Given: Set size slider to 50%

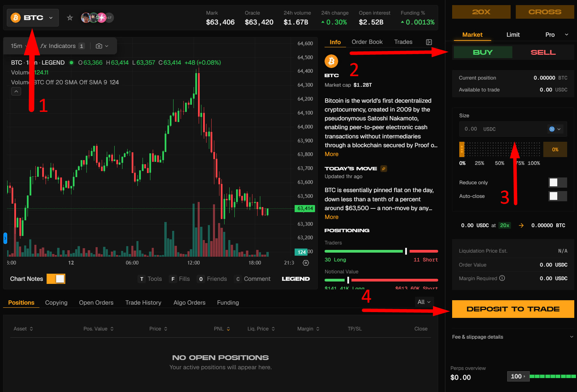Looking at the screenshot, I should click(x=499, y=163).
